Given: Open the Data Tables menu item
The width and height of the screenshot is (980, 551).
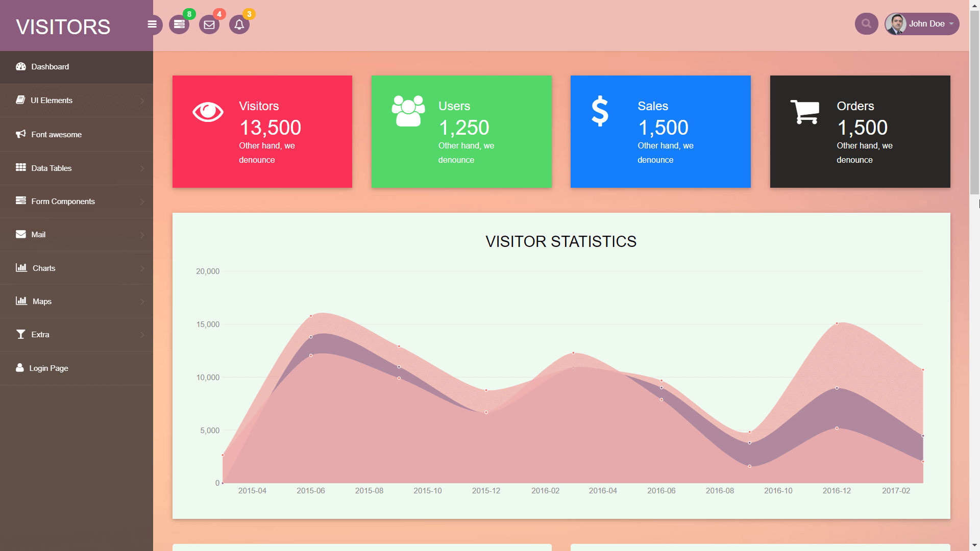Looking at the screenshot, I should click(x=51, y=168).
